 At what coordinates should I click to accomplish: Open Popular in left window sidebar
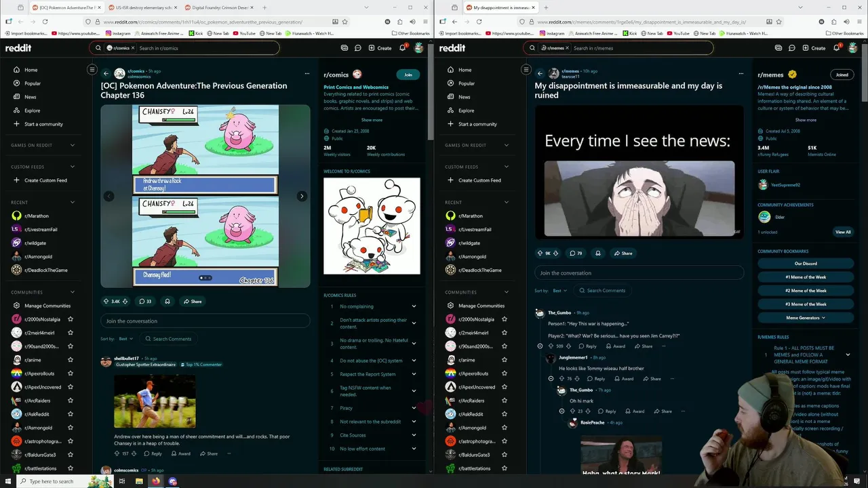coord(33,83)
